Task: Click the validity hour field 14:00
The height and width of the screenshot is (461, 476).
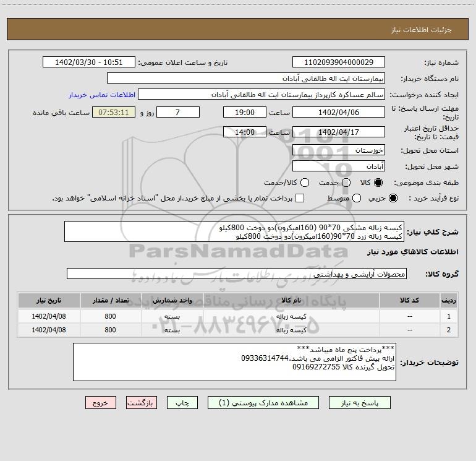Action: (x=245, y=132)
